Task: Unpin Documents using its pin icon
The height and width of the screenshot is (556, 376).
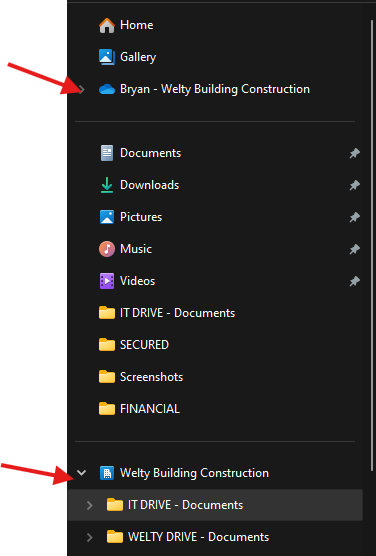Action: pyautogui.click(x=354, y=153)
